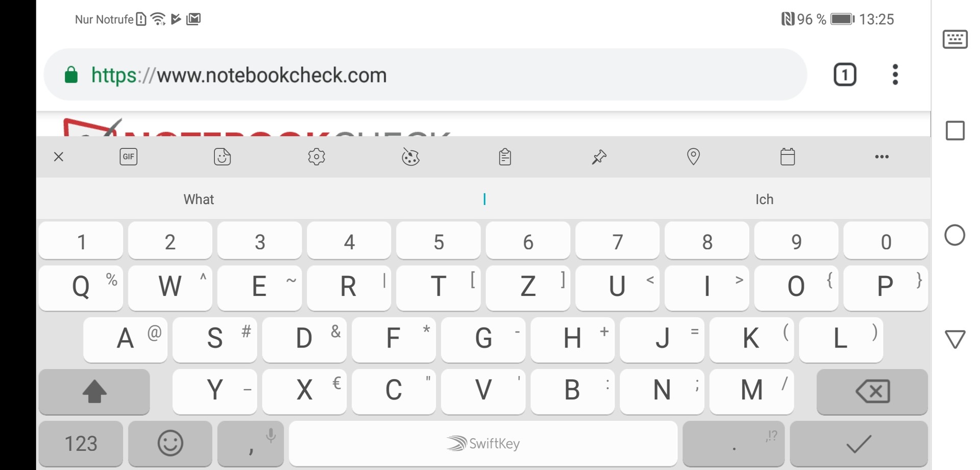Toggle the Shift key
Image resolution: width=980 pixels, height=470 pixels.
tap(94, 392)
